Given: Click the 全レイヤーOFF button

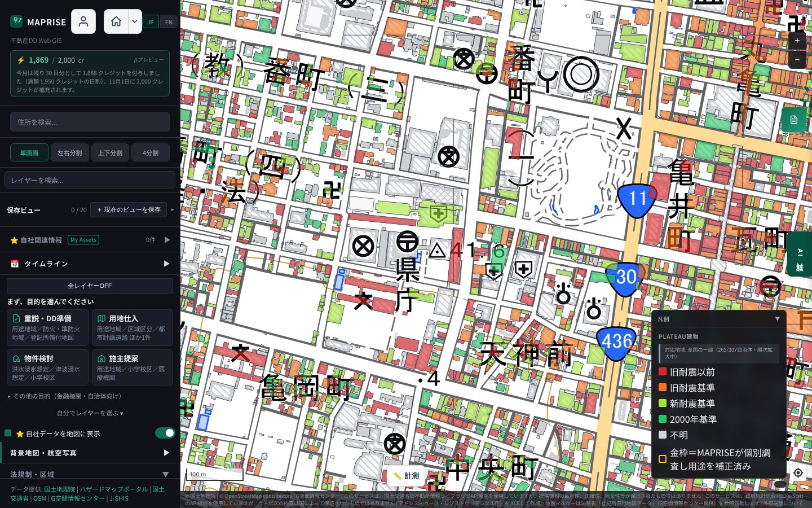Looking at the screenshot, I should click(x=90, y=286).
